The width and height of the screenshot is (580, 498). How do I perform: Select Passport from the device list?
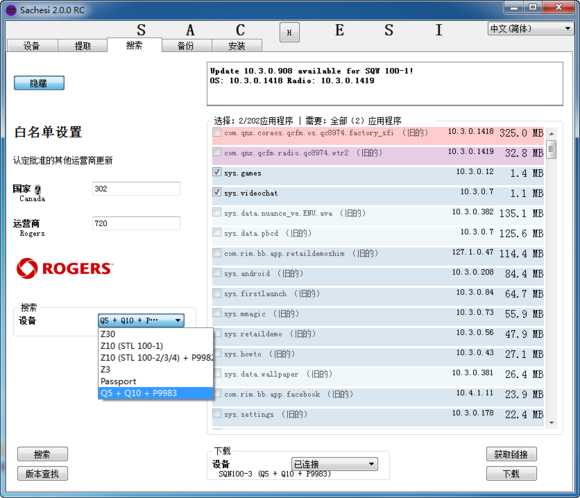click(156, 381)
